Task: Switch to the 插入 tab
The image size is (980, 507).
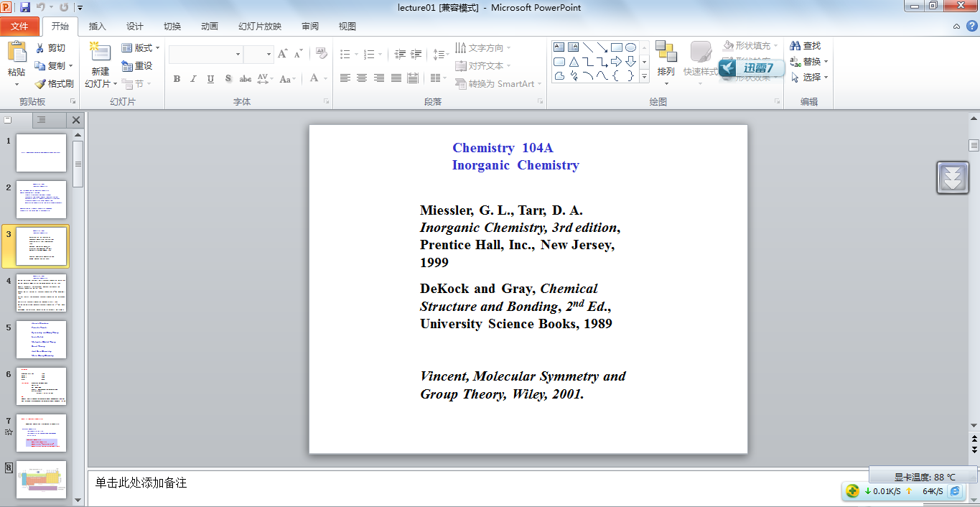Action: point(97,27)
